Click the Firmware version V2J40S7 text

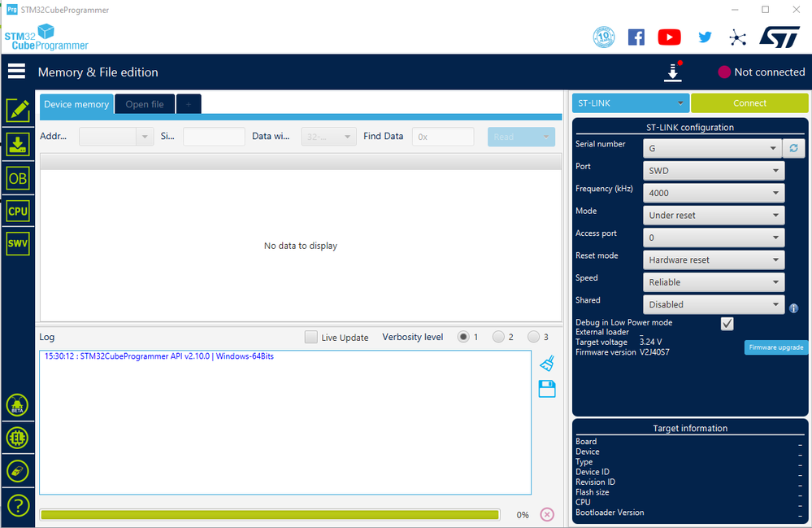tap(654, 352)
